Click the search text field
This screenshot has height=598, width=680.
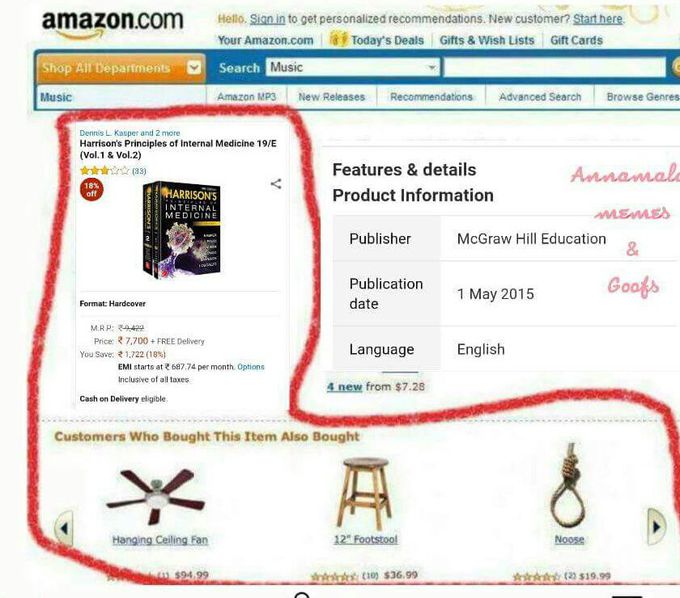tap(555, 68)
